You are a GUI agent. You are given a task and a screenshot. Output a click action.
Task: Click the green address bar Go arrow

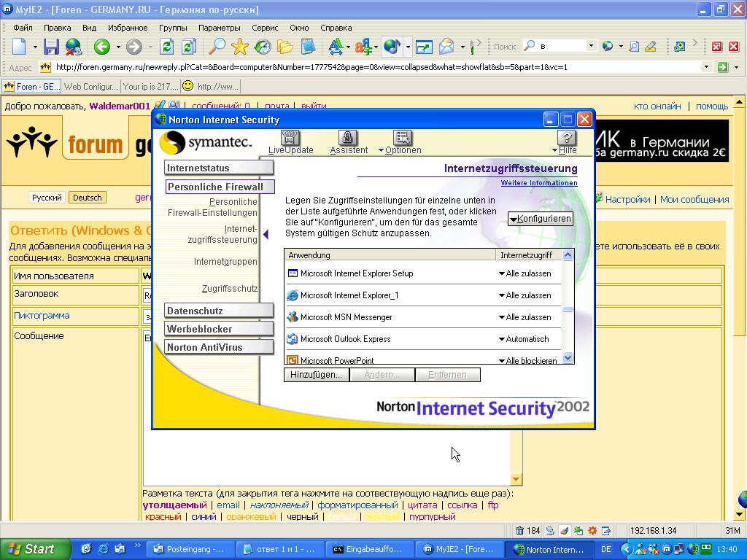coord(723,67)
